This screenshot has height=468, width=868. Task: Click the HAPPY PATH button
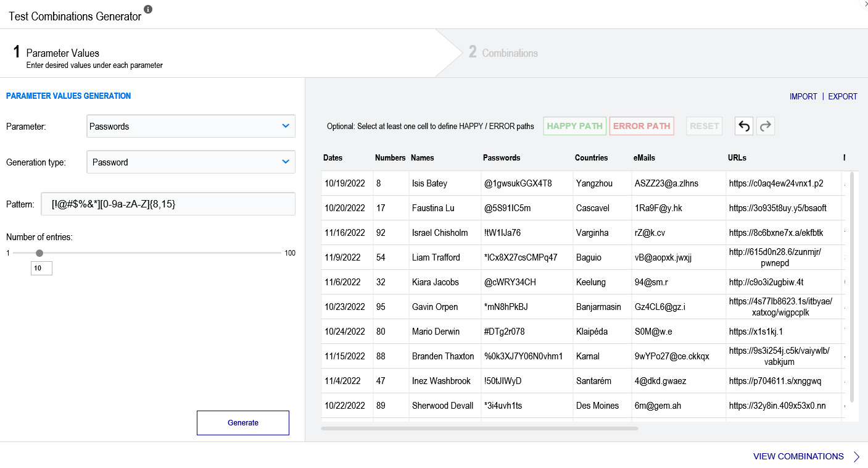tap(574, 126)
